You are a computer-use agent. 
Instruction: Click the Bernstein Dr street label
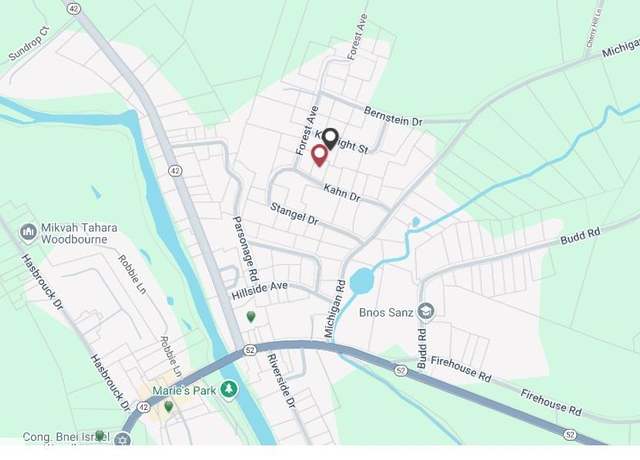(x=393, y=116)
